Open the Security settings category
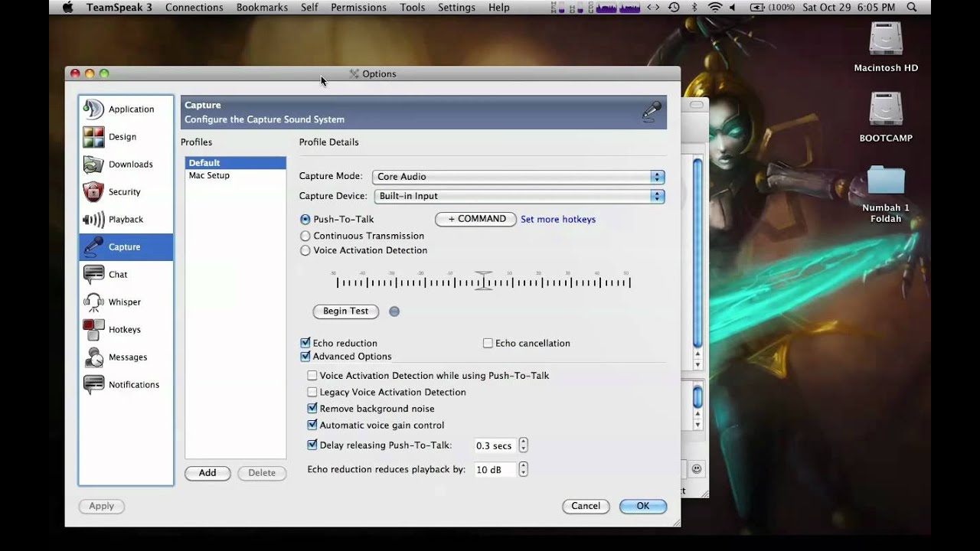The height and width of the screenshot is (551, 980). tap(126, 192)
